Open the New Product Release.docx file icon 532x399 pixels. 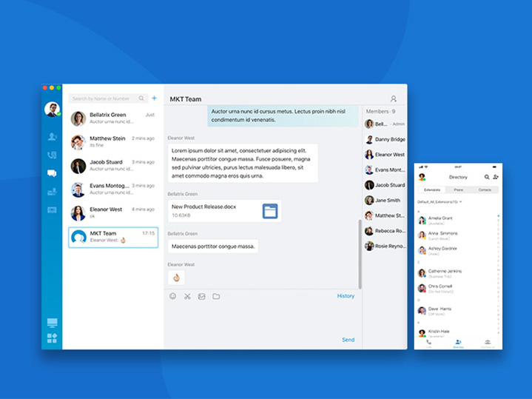point(270,211)
